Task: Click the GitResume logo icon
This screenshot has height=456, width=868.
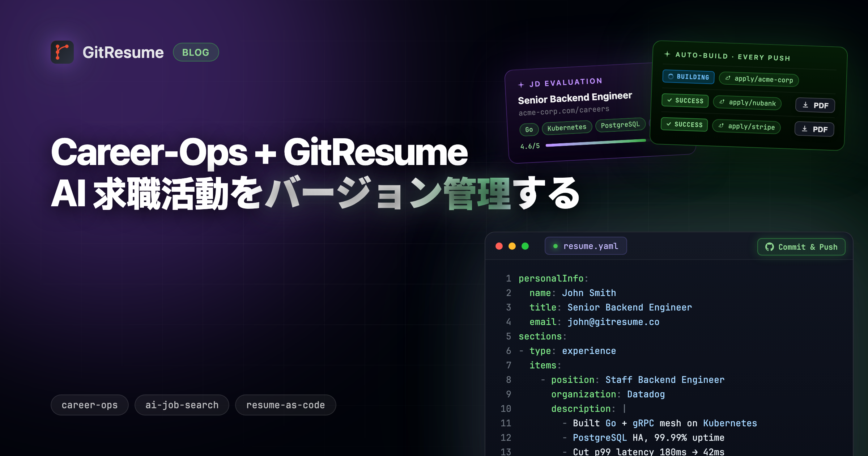Action: [62, 52]
